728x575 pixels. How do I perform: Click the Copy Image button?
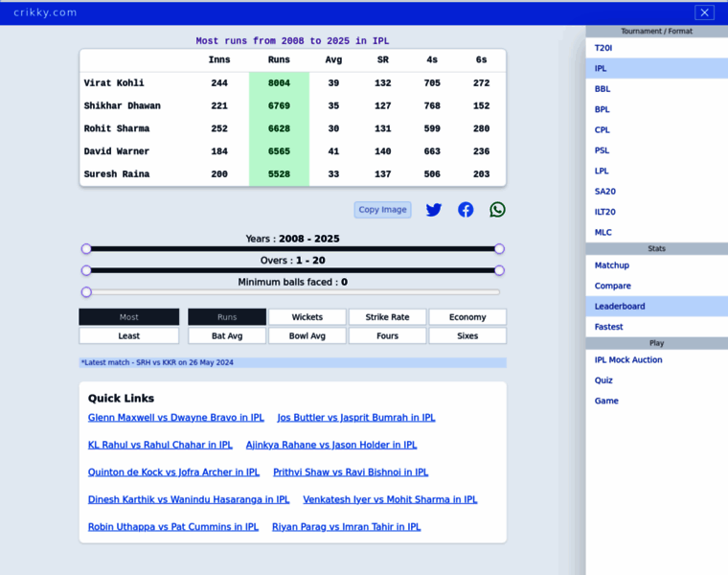(382, 210)
